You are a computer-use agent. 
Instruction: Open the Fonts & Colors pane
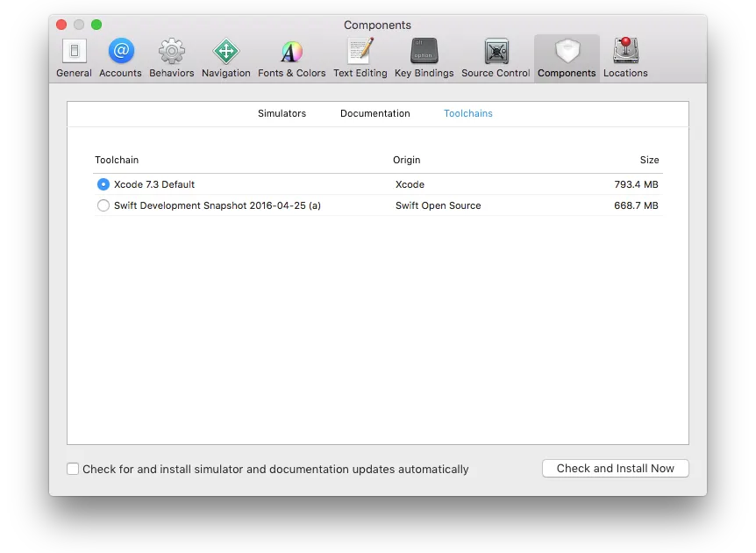point(292,58)
